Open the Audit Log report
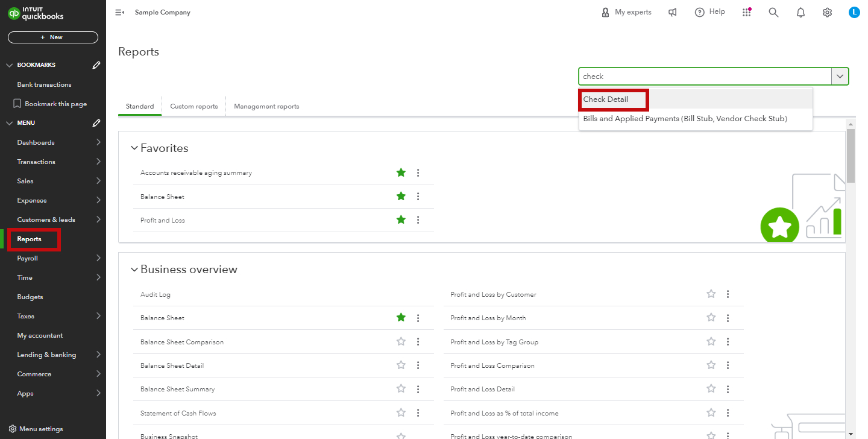Viewport: 868px width, 439px height. tap(156, 294)
